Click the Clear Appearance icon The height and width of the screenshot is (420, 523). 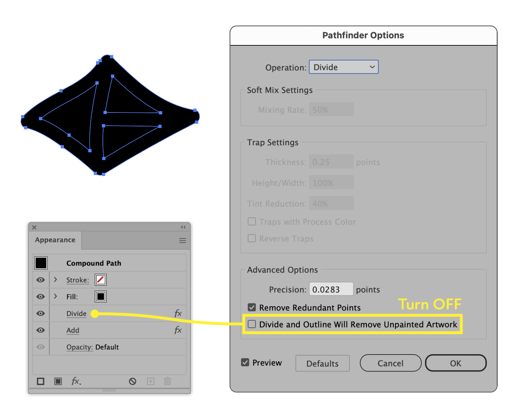[133, 381]
